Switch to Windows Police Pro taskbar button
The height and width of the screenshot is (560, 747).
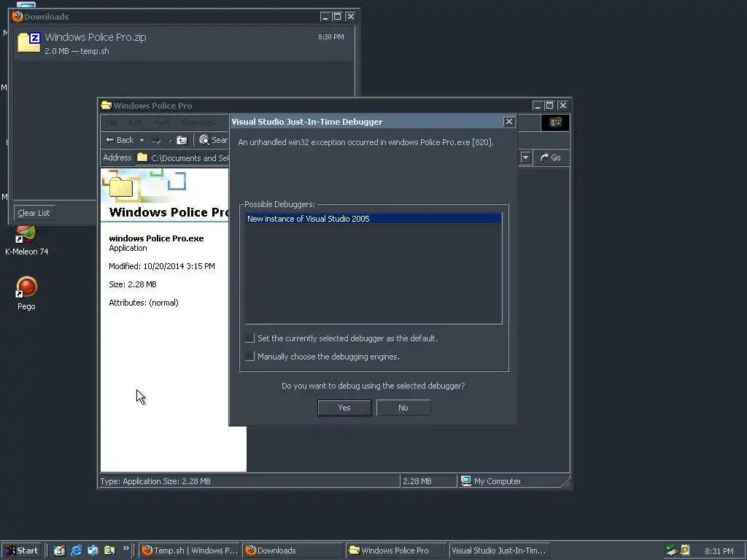[x=395, y=551]
